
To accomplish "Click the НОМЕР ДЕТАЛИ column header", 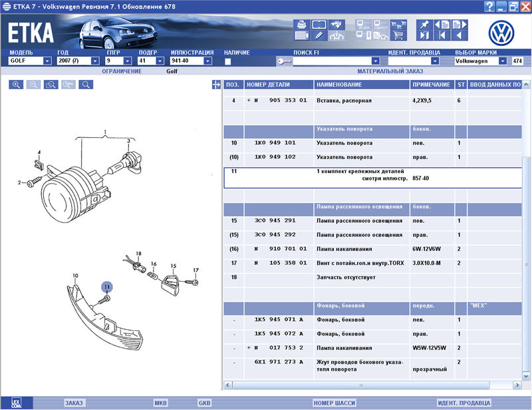I will point(279,85).
